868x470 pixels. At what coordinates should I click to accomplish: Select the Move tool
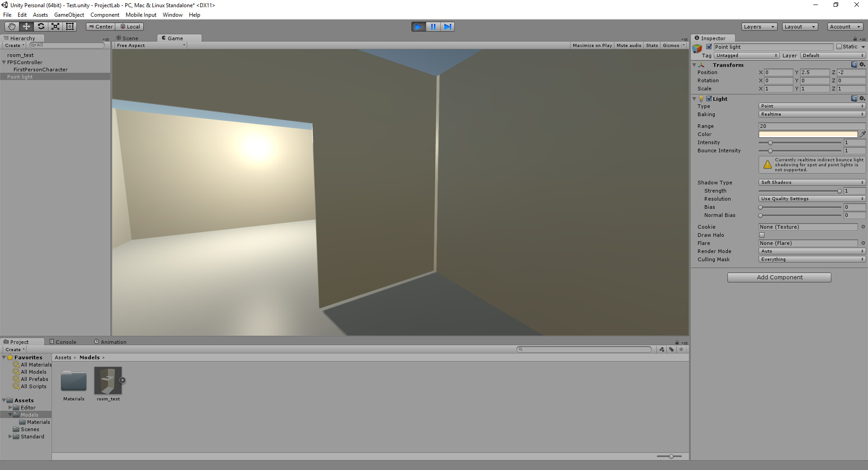click(26, 26)
